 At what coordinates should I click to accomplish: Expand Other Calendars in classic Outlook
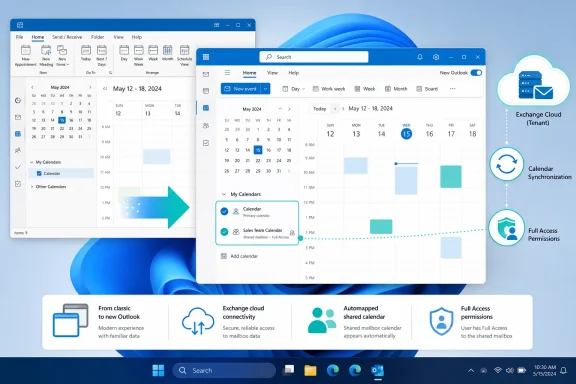(32, 187)
